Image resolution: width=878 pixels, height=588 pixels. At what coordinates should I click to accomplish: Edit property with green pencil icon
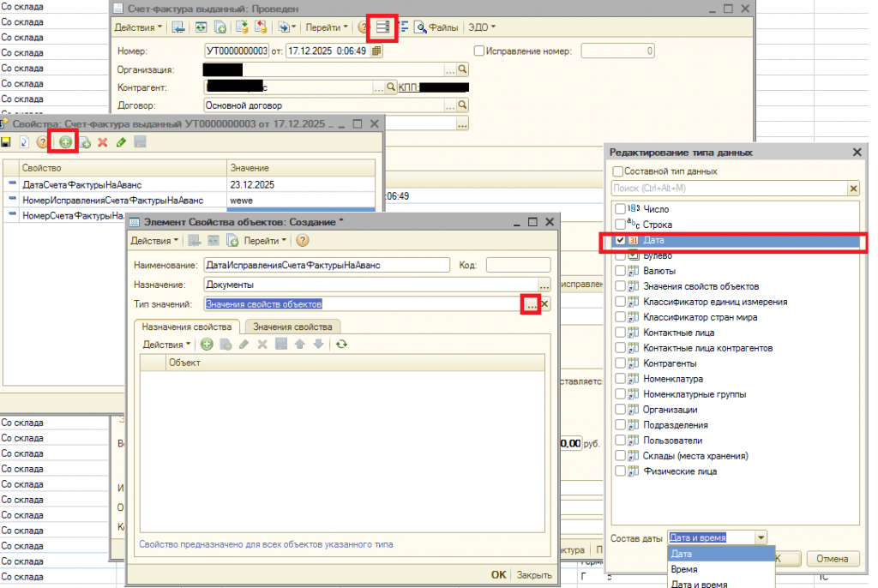121,142
